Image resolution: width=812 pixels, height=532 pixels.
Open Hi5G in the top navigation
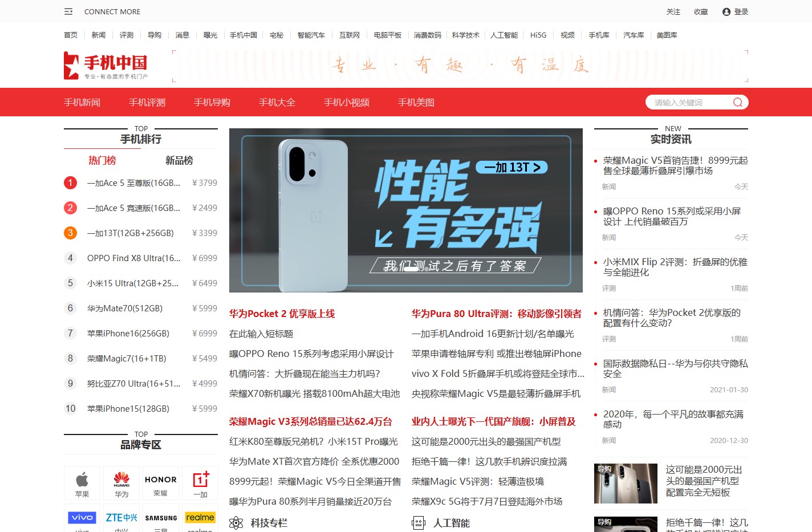tap(538, 35)
